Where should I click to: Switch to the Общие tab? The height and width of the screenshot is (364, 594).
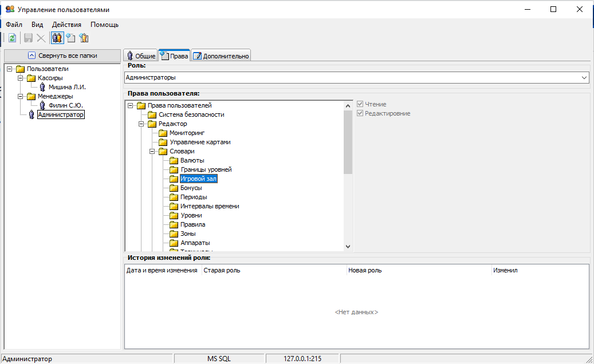[140, 56]
